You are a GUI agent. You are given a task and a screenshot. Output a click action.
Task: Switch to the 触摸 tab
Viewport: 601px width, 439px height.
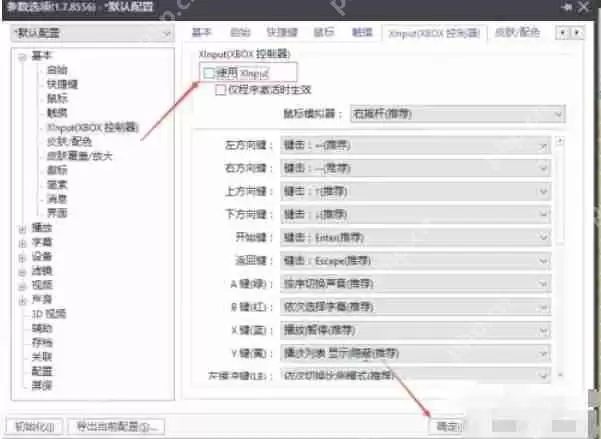(x=362, y=33)
